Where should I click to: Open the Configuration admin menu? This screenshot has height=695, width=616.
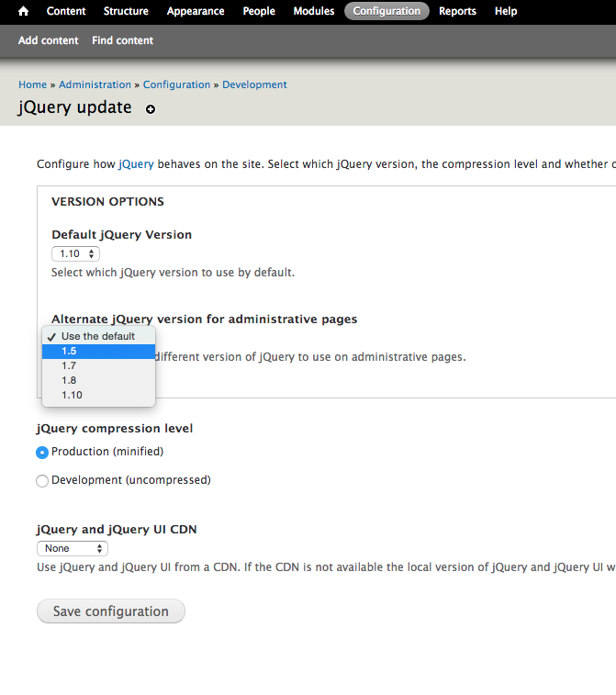click(386, 11)
